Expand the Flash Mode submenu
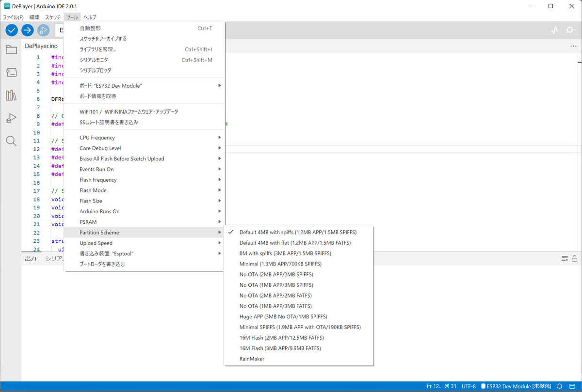The height and width of the screenshot is (392, 582). click(x=145, y=190)
